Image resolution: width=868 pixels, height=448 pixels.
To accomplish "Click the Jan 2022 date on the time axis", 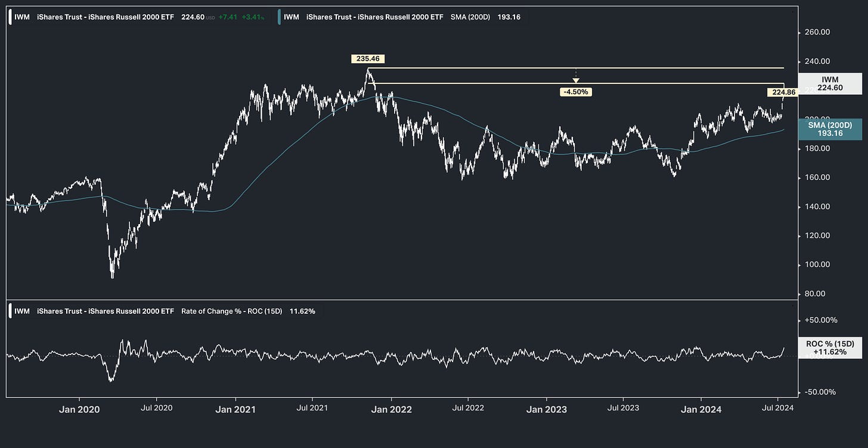I will tap(391, 409).
